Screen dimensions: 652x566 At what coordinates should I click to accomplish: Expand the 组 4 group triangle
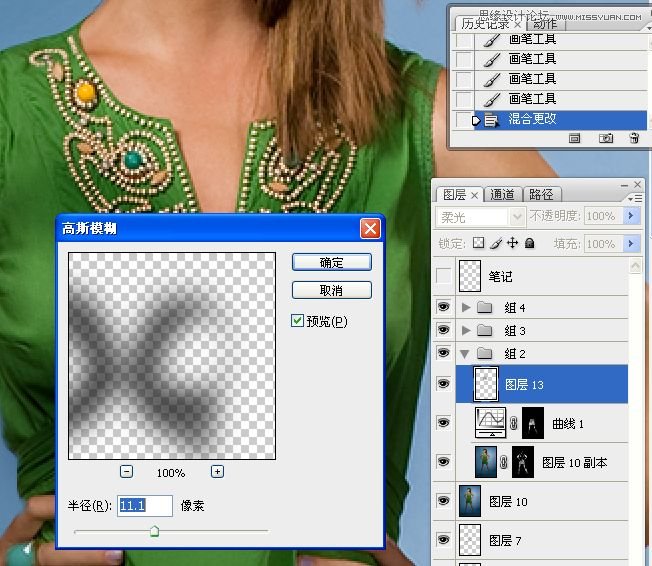(x=466, y=307)
